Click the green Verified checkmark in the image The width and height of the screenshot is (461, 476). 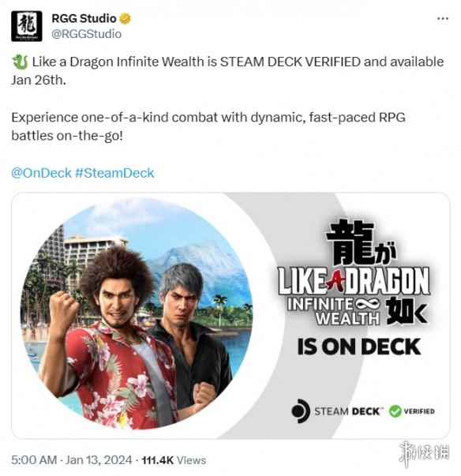[x=395, y=411]
